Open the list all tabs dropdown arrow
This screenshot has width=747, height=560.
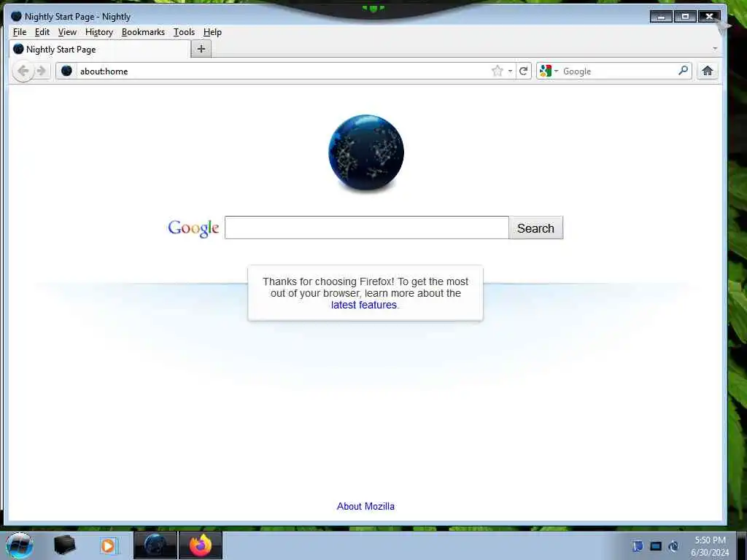click(715, 49)
